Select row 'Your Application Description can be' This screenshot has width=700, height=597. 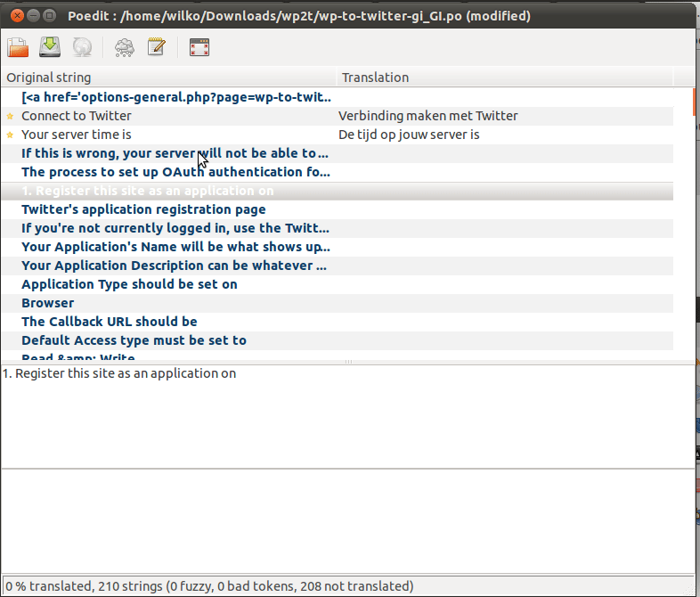(337, 266)
